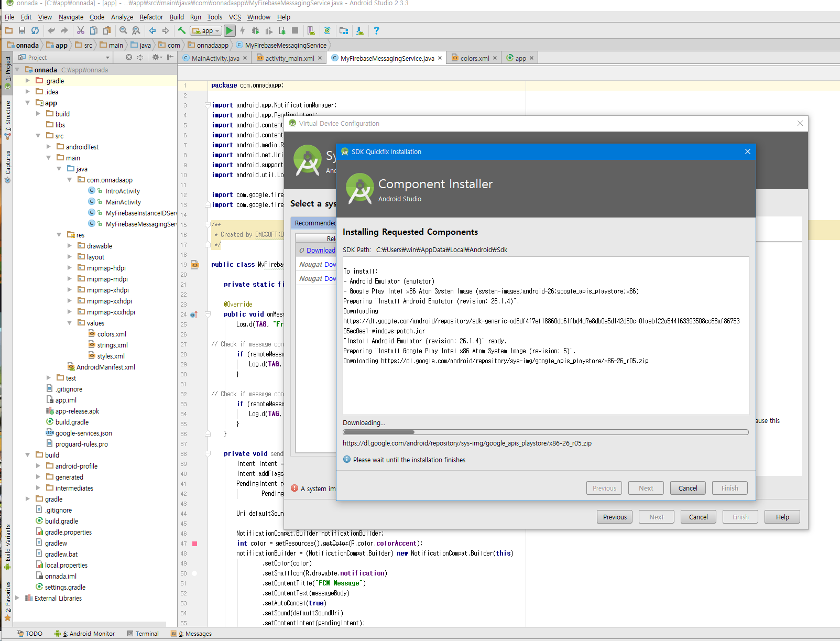
Task: Click Cancel in the SDK Quickfix Installation dialog
Action: tap(688, 488)
